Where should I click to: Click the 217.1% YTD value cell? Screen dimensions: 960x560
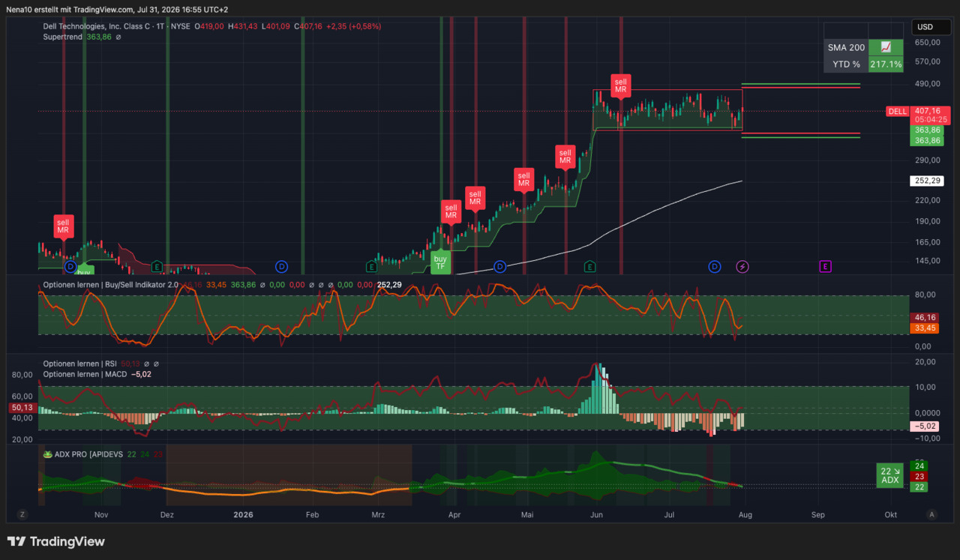point(886,64)
